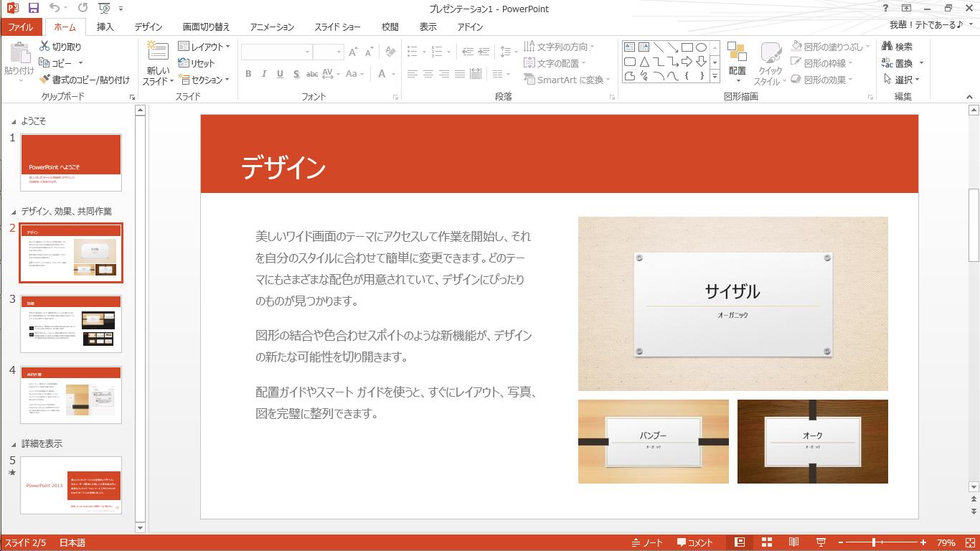
Task: Open the Insert (挿入) ribbon tab
Action: click(105, 27)
